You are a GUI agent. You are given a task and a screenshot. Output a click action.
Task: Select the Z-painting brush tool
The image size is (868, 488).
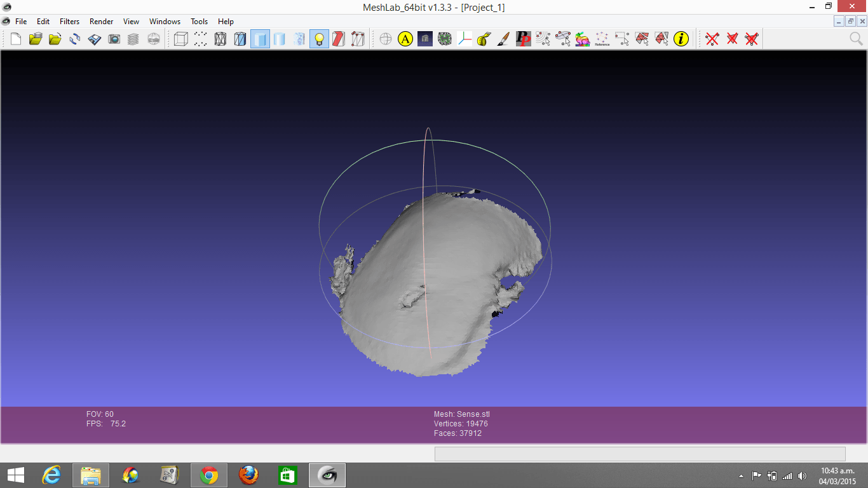(504, 39)
